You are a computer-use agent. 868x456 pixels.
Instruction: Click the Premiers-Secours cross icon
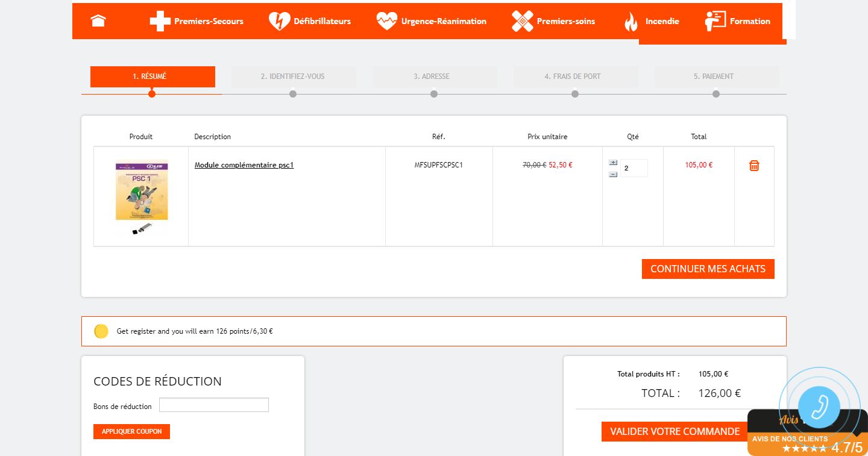[x=160, y=21]
